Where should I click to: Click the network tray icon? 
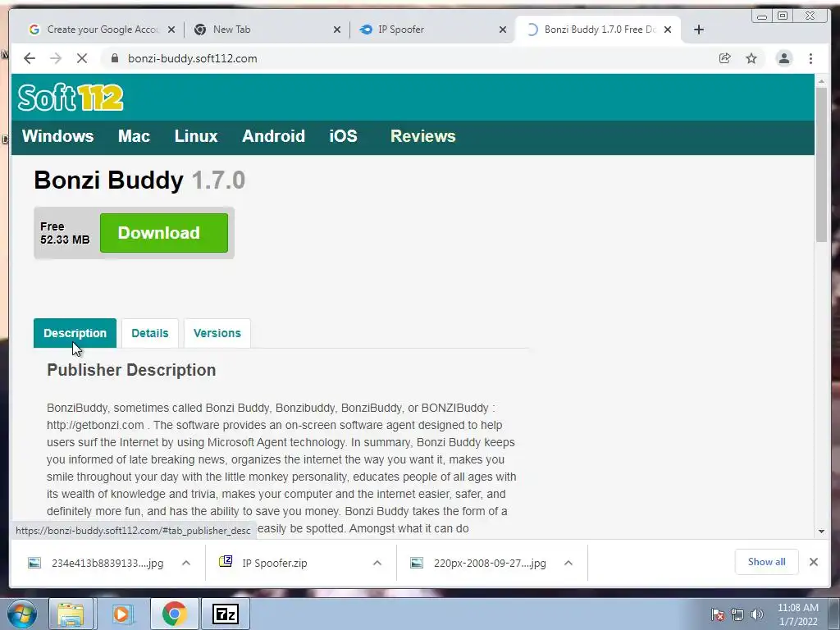coord(737,614)
